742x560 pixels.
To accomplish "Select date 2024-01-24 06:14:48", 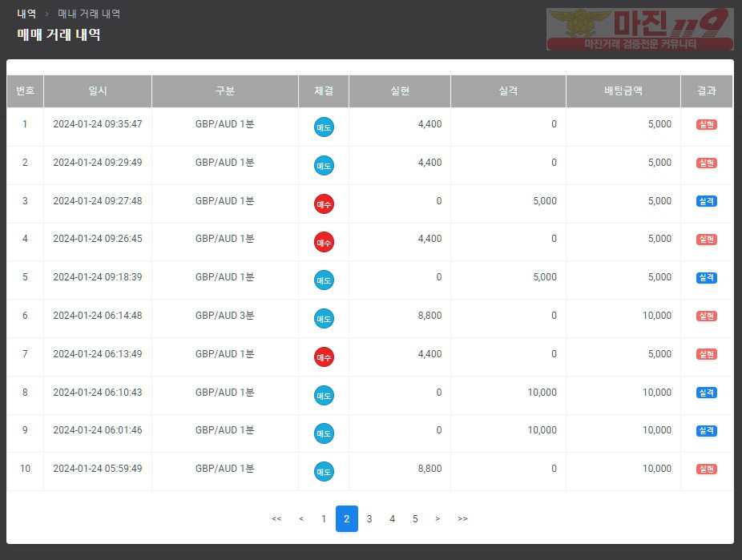I will pos(98,316).
